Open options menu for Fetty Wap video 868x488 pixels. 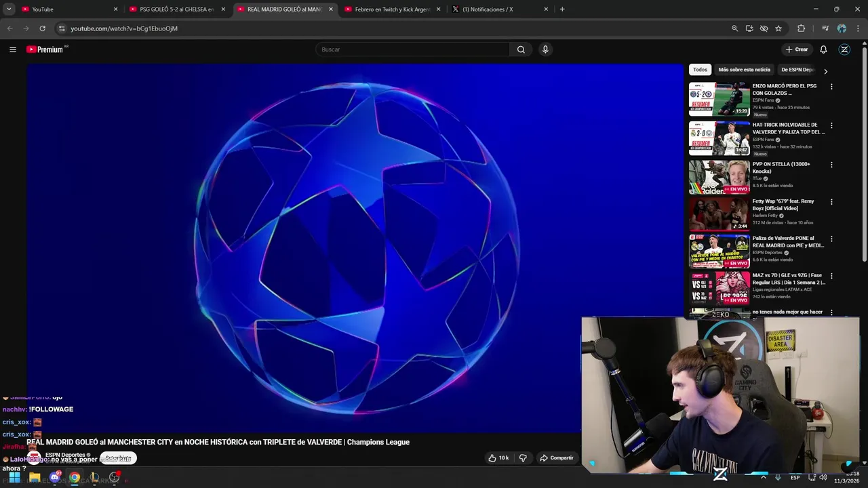831,202
